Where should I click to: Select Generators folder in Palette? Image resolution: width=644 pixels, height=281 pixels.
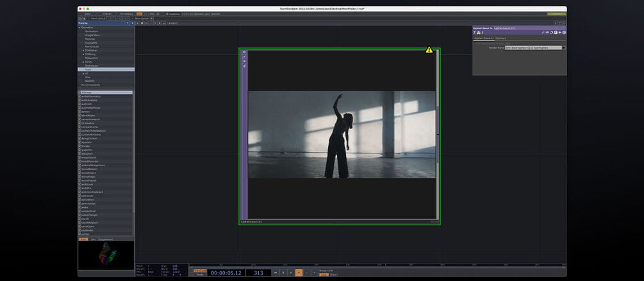click(91, 31)
